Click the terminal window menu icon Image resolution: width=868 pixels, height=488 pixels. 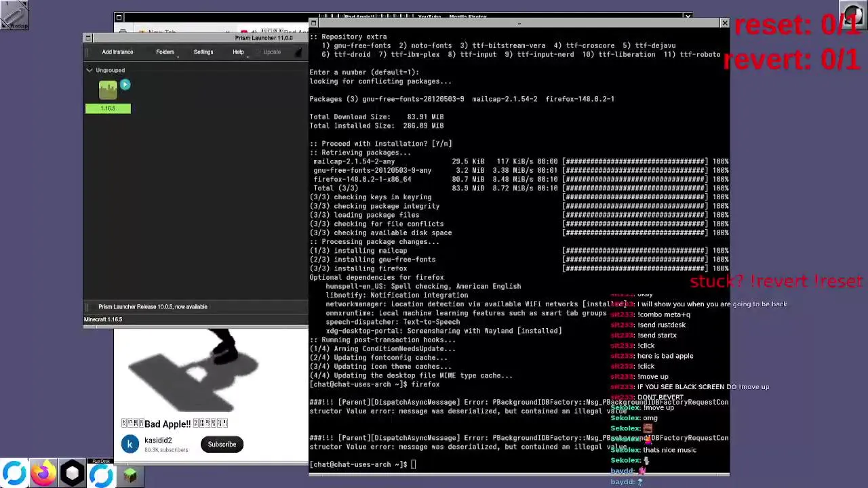[313, 23]
